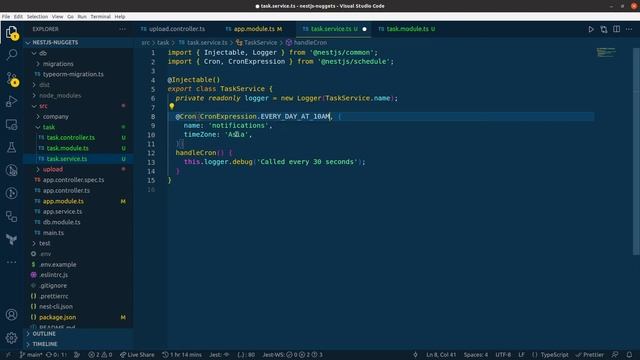Open the Terminal menu
The width and height of the screenshot is (640, 360).
tap(100, 17)
